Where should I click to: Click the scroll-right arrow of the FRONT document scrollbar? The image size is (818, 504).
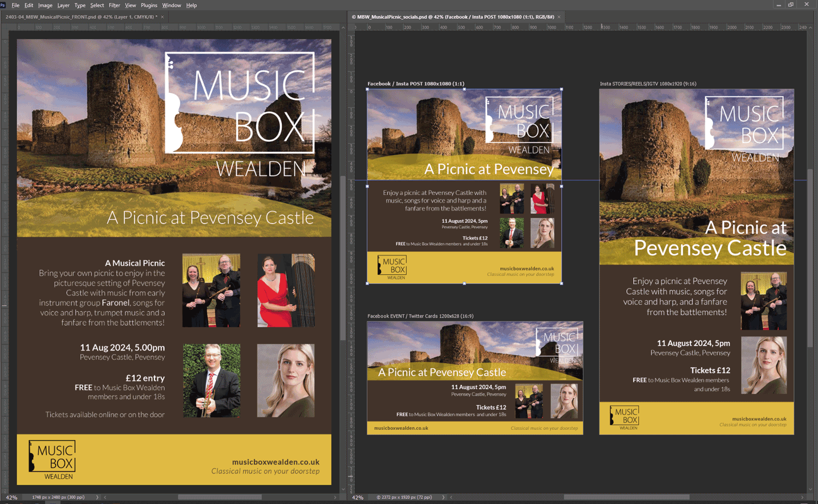(x=335, y=498)
